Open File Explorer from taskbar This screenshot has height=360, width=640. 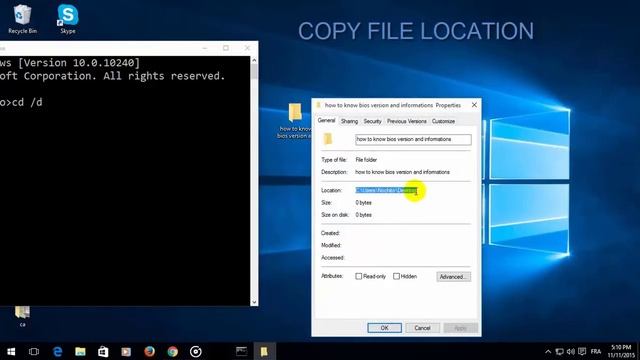[x=80, y=351]
